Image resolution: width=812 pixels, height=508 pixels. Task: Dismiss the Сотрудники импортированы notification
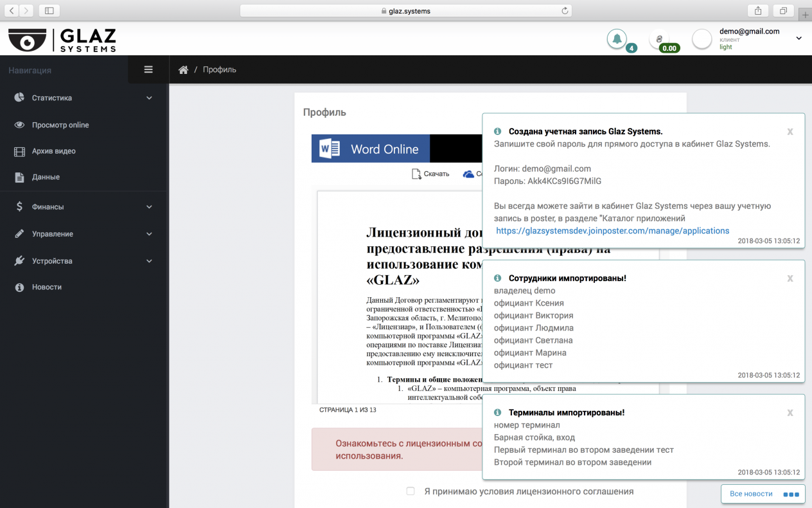(x=790, y=278)
